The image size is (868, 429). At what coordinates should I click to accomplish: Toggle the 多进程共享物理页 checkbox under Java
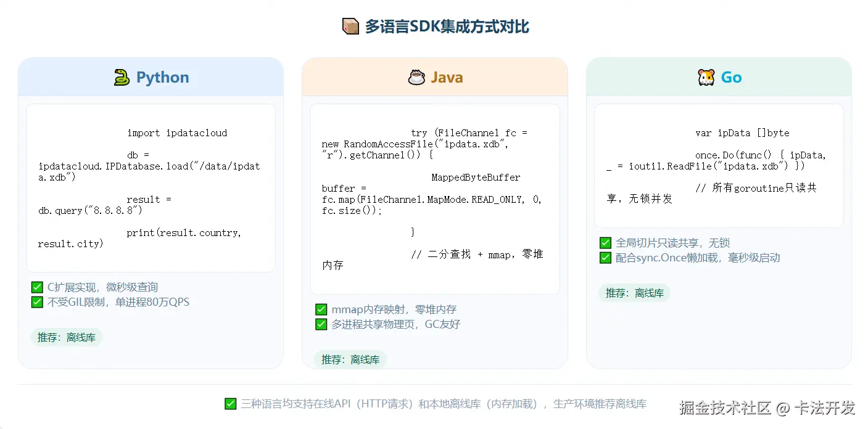point(321,324)
